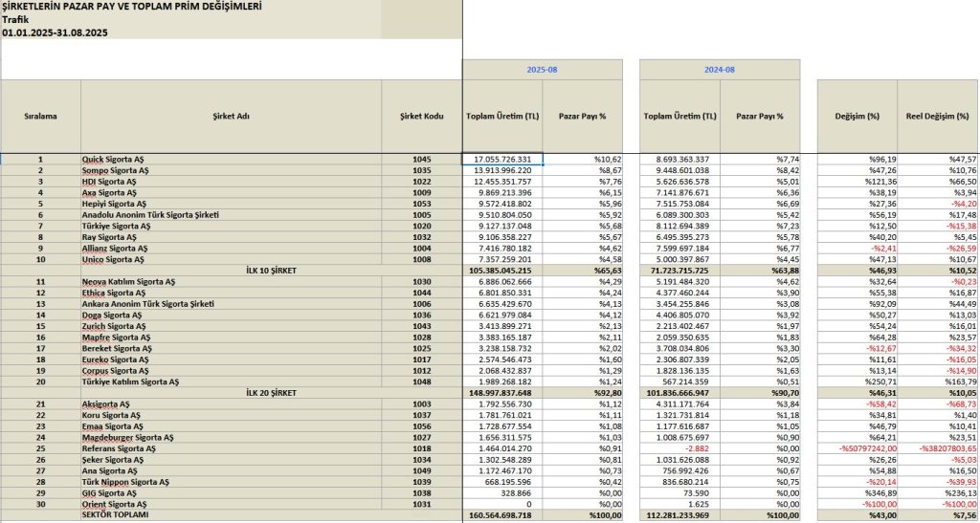Select top-10 market share %65,63
This screenshot has height=523, width=980.
(583, 271)
